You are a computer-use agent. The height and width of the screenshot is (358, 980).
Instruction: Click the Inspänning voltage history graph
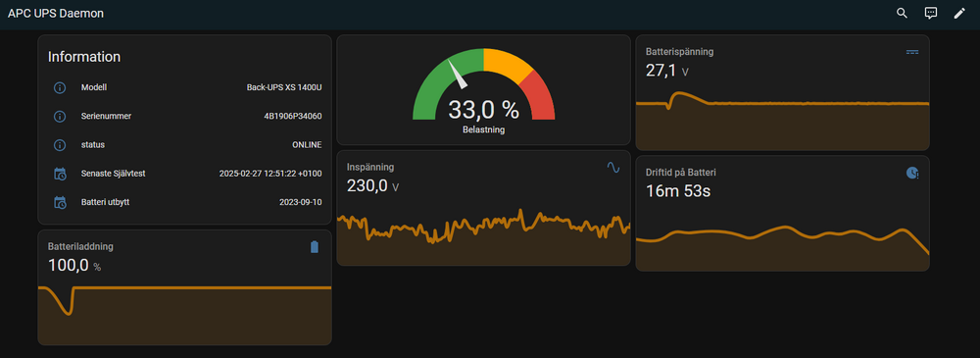click(x=483, y=236)
